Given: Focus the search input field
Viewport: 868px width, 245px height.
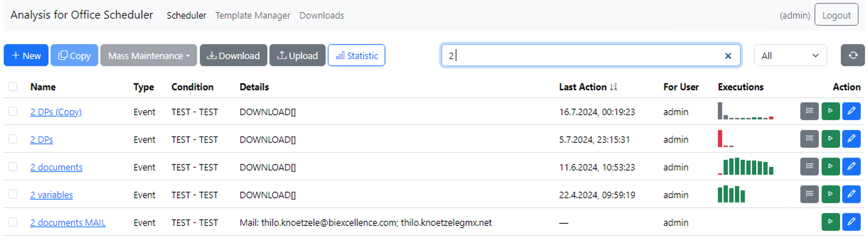Looking at the screenshot, I should tap(583, 55).
